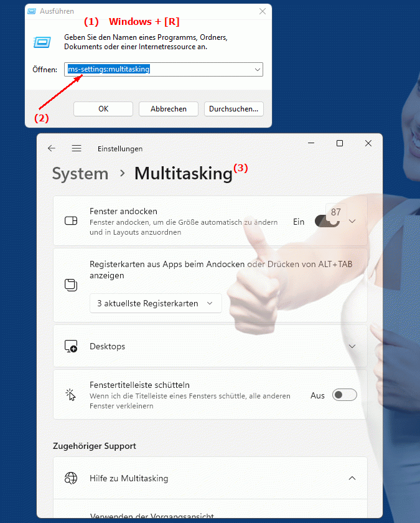Click the Hilfe zu Multitasking globe icon
The height and width of the screenshot is (523, 420).
[71, 478]
